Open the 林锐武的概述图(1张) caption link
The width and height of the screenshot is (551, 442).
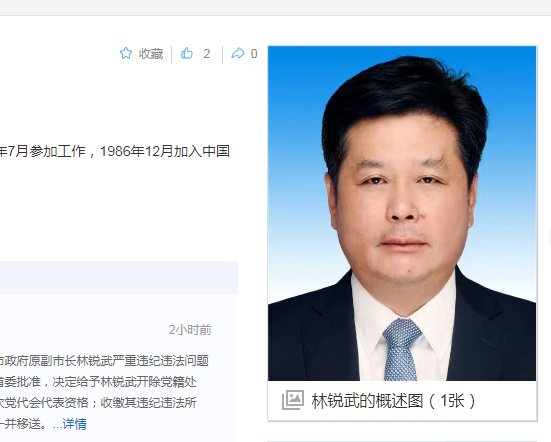394,401
